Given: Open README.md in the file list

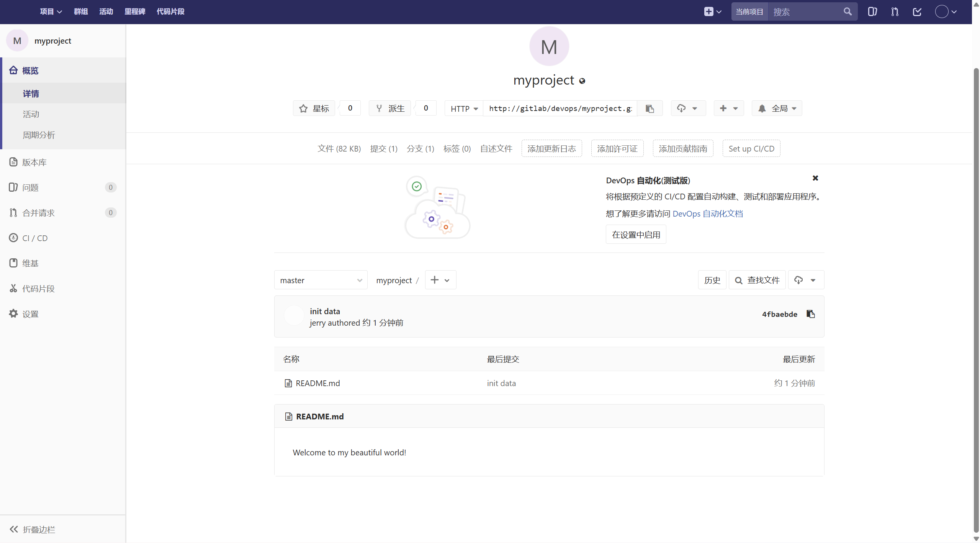Looking at the screenshot, I should pyautogui.click(x=318, y=383).
